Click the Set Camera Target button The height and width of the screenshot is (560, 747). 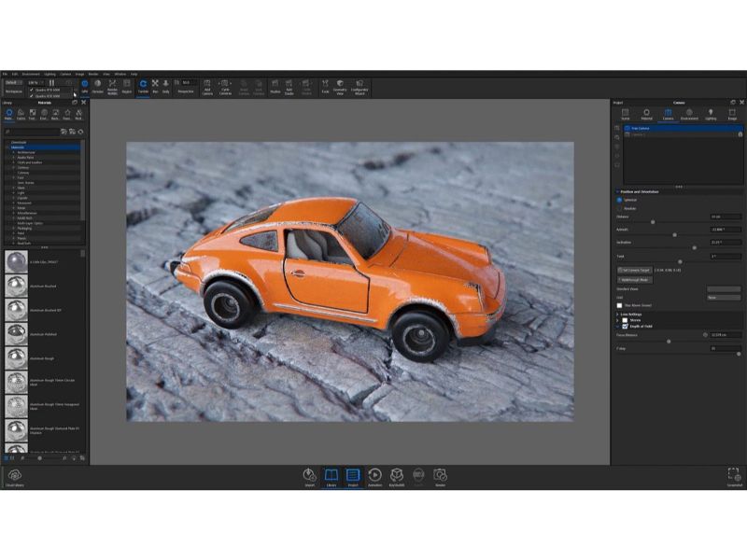pos(634,270)
